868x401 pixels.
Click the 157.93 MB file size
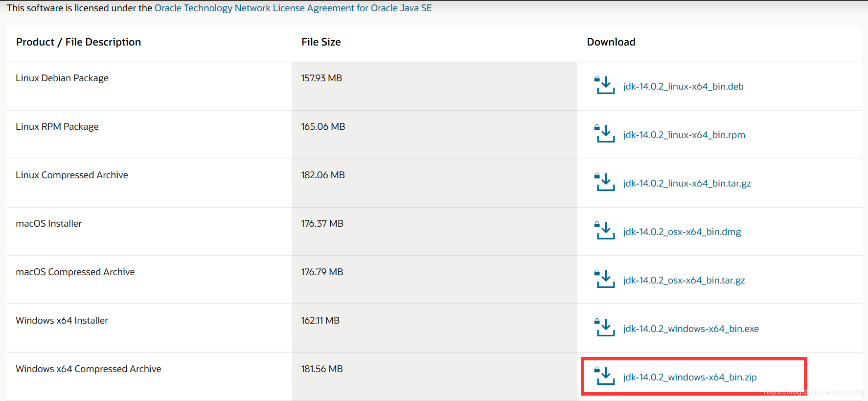click(321, 78)
